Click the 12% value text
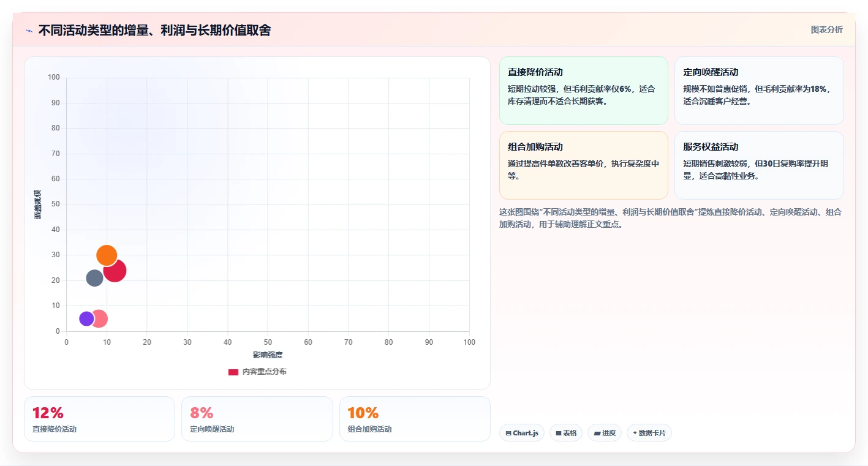This screenshot has width=868, height=466. pos(48,413)
